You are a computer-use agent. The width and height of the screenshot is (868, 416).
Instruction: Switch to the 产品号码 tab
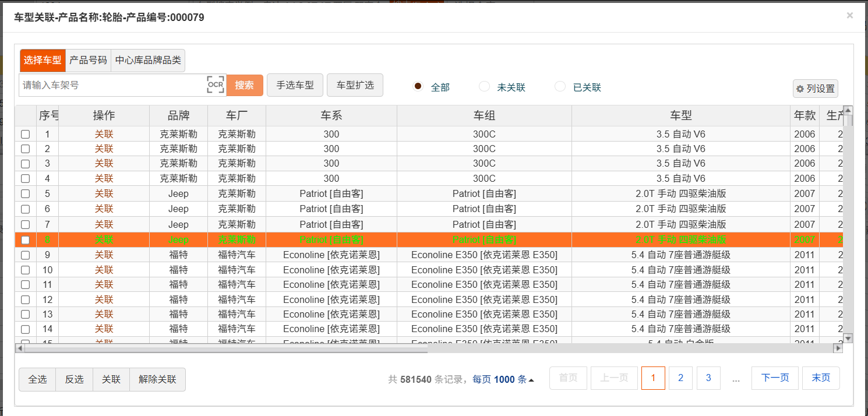pyautogui.click(x=88, y=60)
